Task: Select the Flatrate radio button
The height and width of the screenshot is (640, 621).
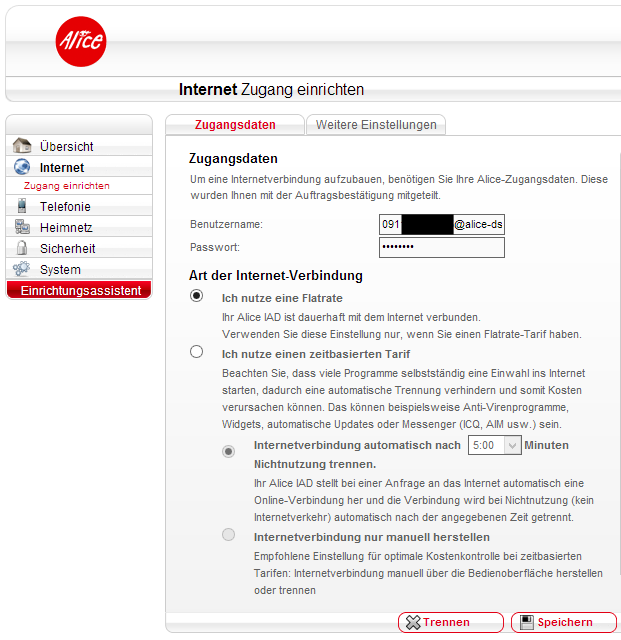Action: (x=196, y=296)
